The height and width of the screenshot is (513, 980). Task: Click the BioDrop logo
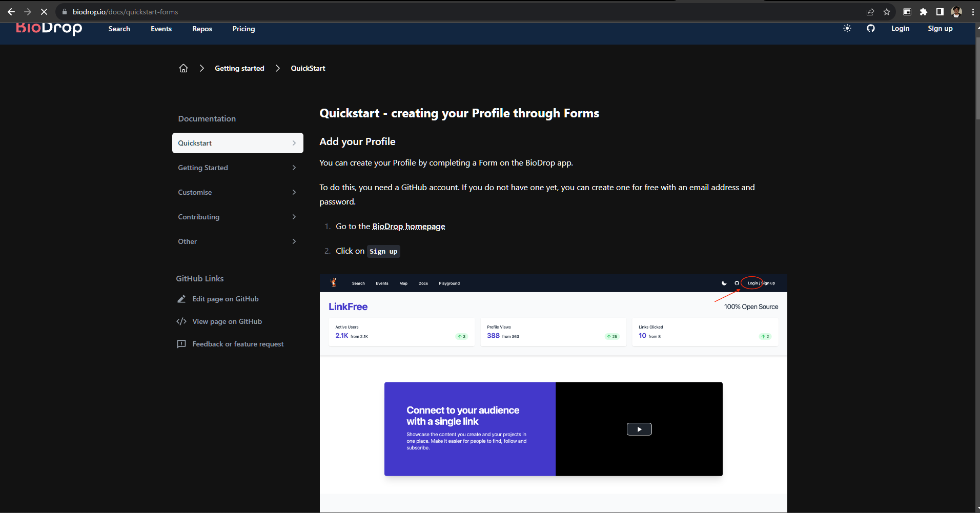click(49, 29)
